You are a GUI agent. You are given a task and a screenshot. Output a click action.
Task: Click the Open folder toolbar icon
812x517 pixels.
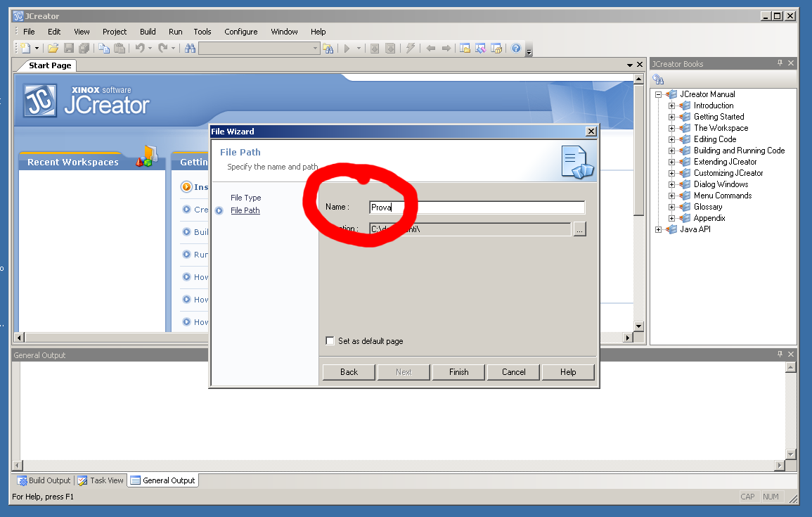[53, 49]
